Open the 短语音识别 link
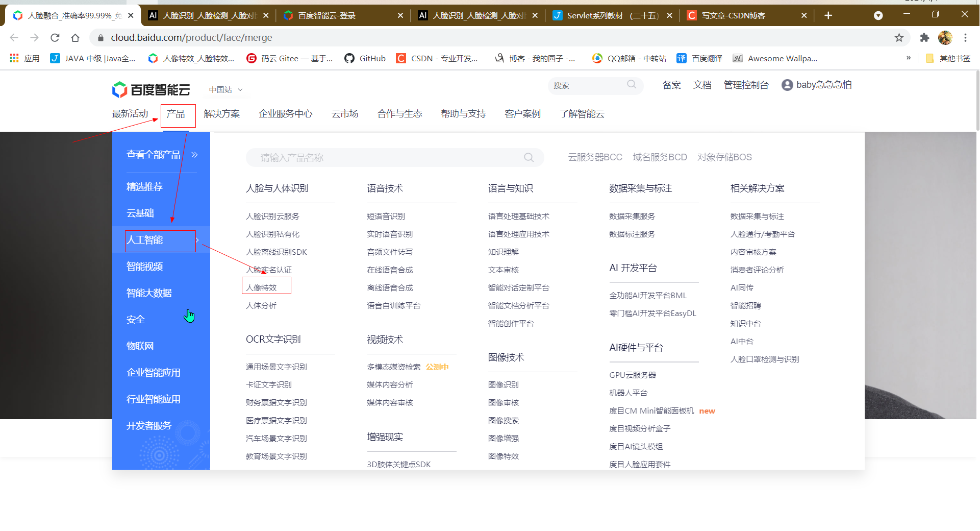 (x=386, y=216)
